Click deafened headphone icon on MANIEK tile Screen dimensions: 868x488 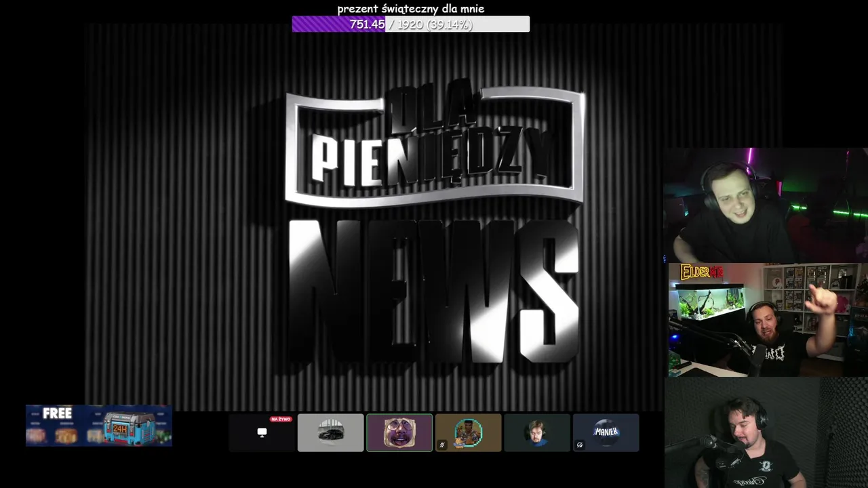580,445
